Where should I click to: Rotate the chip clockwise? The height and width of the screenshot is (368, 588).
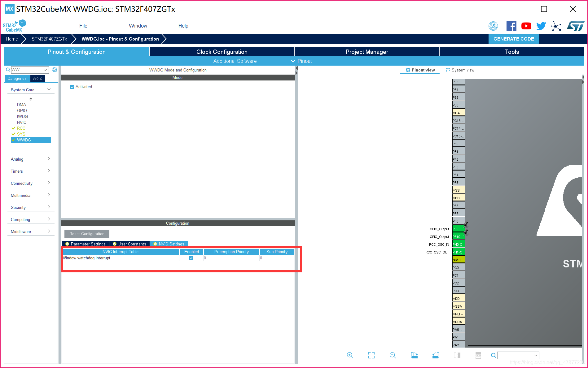[x=414, y=355]
